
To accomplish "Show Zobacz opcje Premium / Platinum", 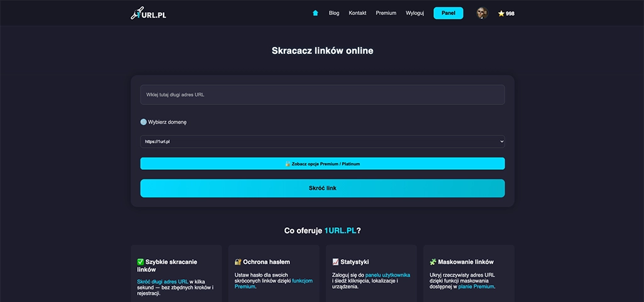I will (x=322, y=164).
